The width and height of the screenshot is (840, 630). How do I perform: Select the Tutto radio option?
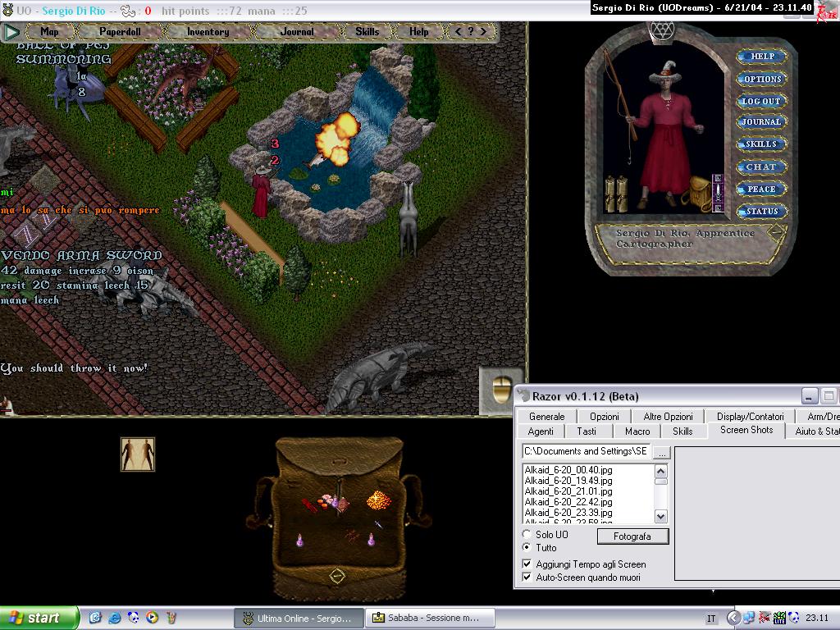(527, 547)
